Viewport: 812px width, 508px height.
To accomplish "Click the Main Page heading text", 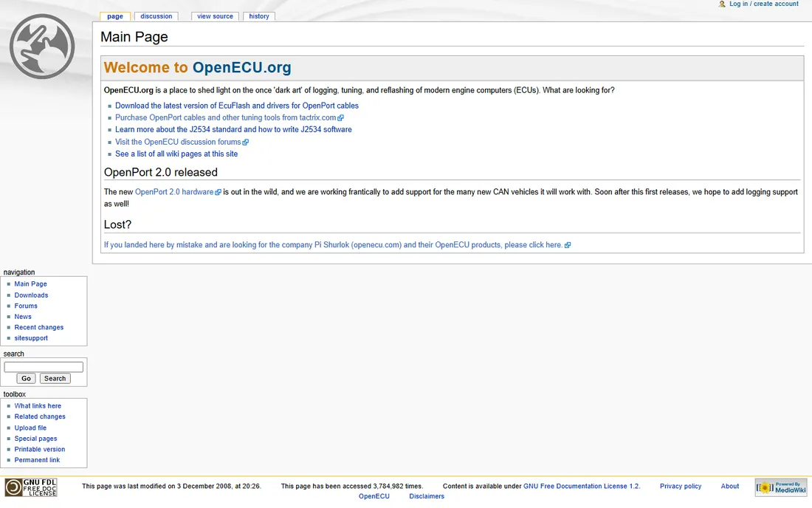I will tap(134, 37).
